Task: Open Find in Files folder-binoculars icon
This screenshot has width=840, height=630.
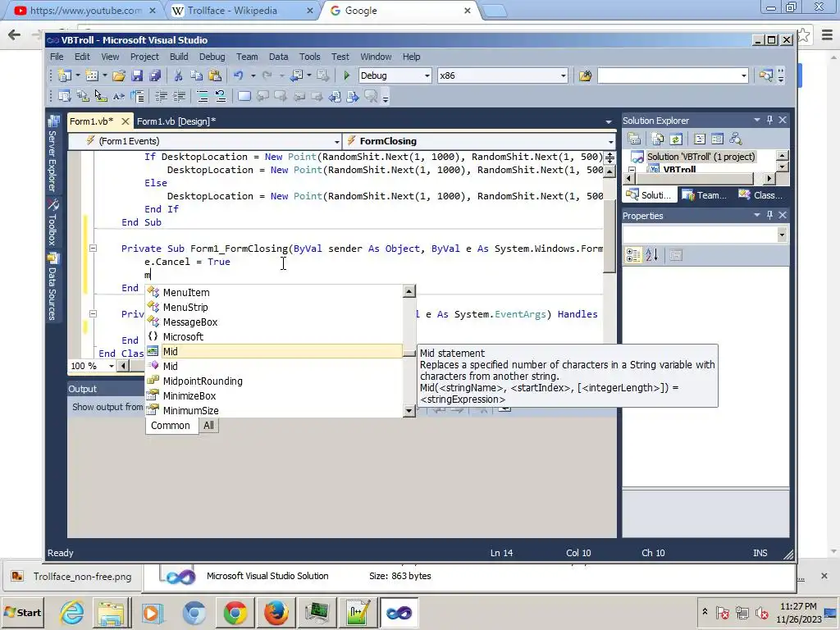Action: [585, 75]
